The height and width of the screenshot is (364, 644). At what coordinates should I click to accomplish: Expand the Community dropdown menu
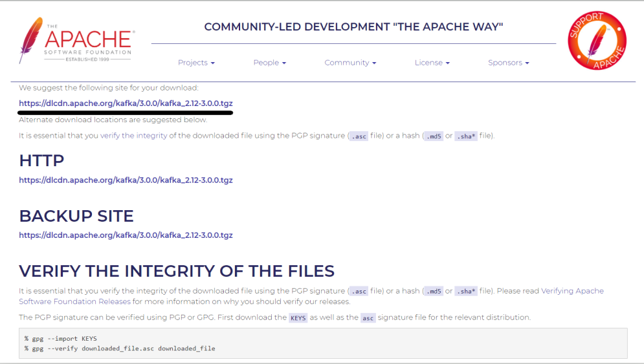click(x=350, y=63)
